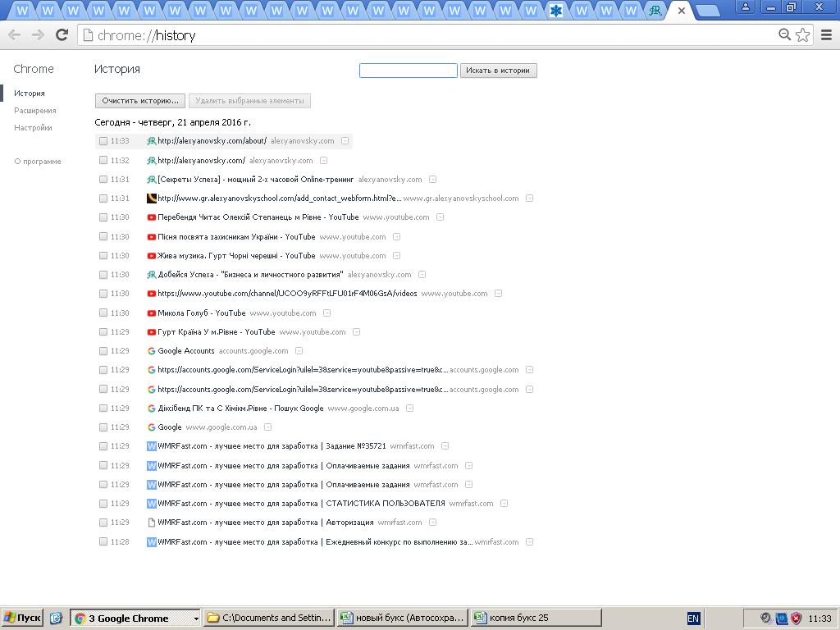This screenshot has width=840, height=630.
Task: Open новый букс Excel taskbar button
Action: click(x=403, y=618)
